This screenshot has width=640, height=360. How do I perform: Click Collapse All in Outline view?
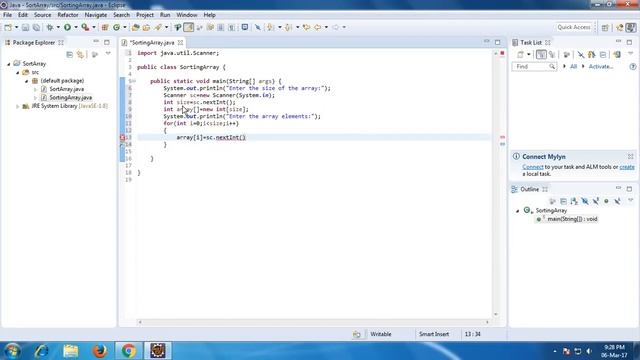tap(563, 201)
